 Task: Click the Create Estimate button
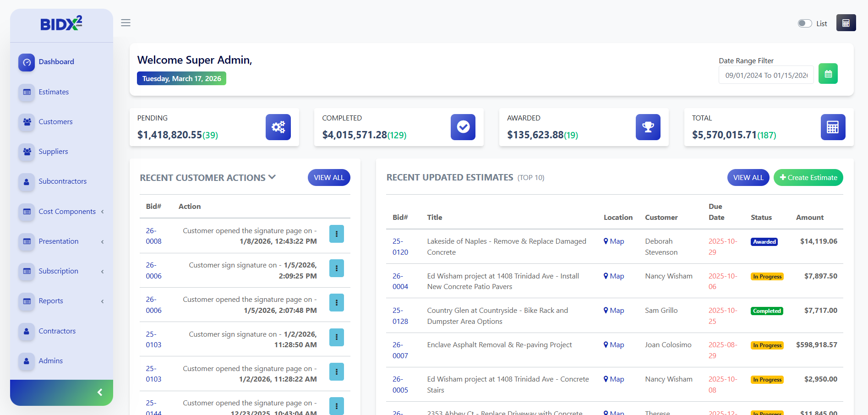pos(808,177)
